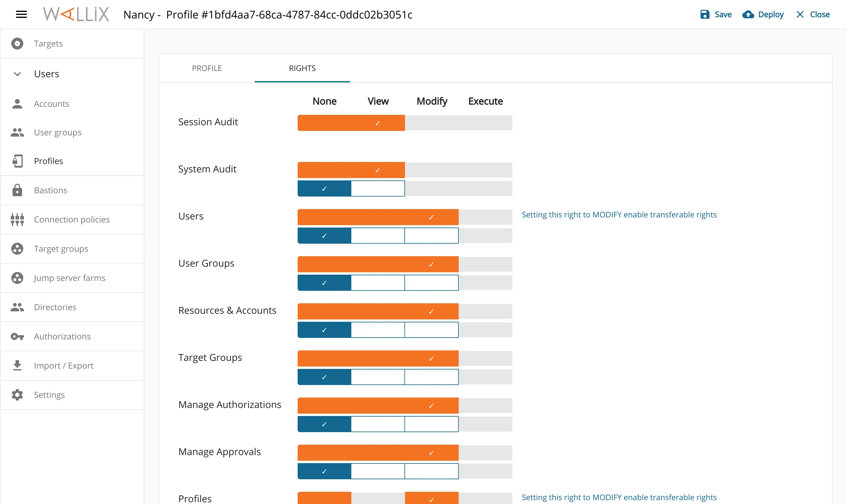The width and height of the screenshot is (847, 504).
Task: Click the Close X icon
Action: tap(800, 14)
